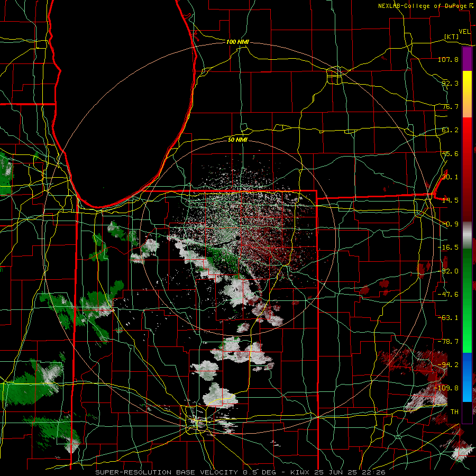
Task: Click the 45.6 velocity scale value
Action: coord(450,153)
